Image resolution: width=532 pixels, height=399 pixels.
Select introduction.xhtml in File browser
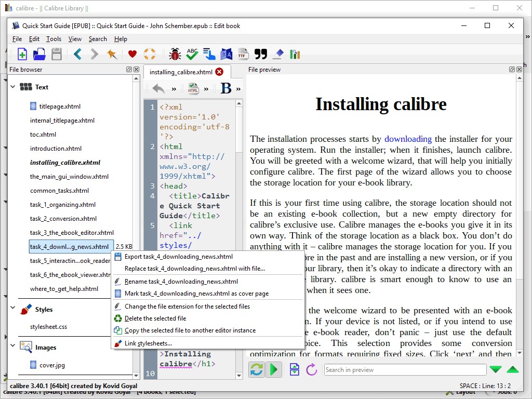coord(56,149)
